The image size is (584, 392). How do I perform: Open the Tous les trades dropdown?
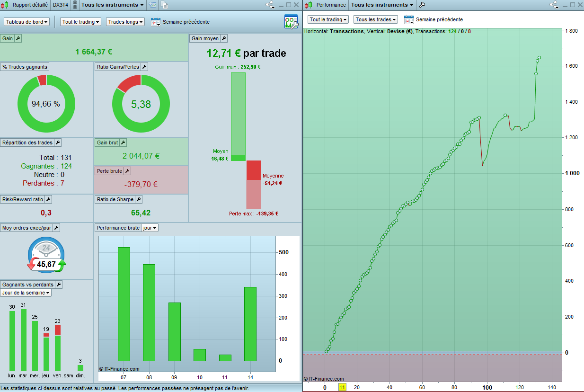376,20
